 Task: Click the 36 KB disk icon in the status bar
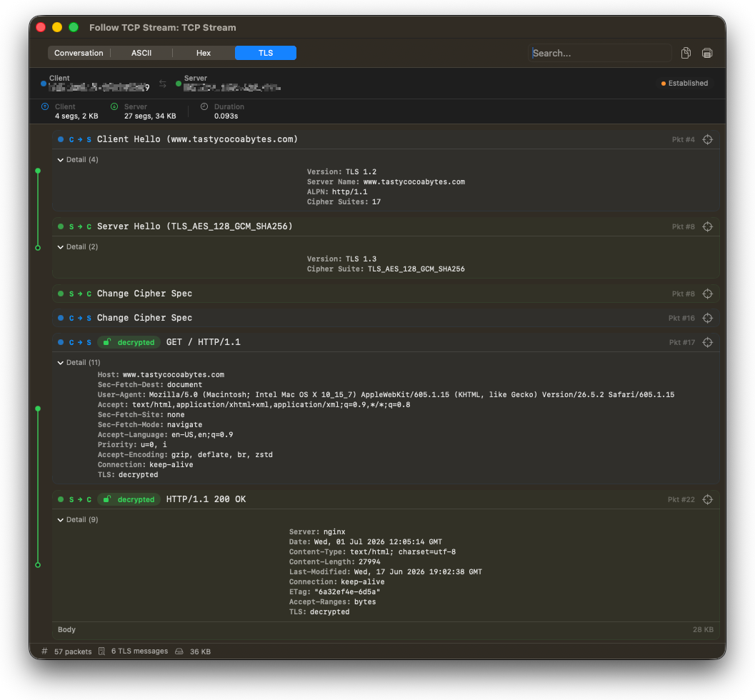pyautogui.click(x=179, y=651)
